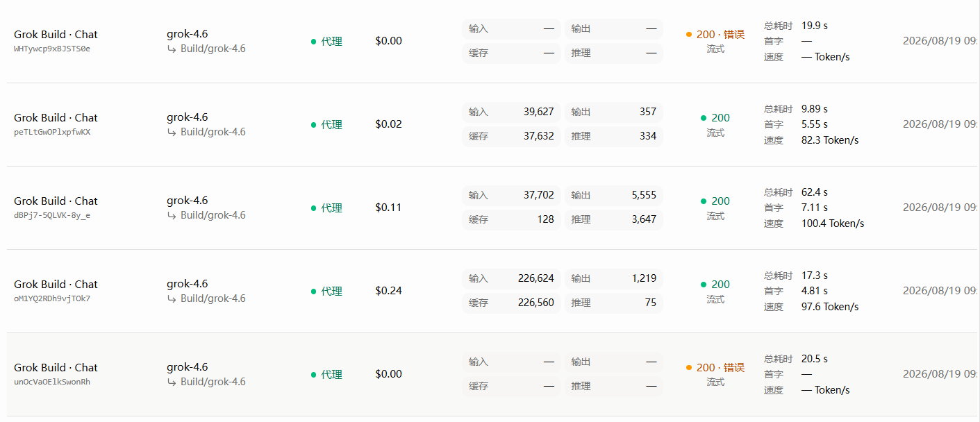Click input token count 39,627
The height and width of the screenshot is (422, 980).
539,112
